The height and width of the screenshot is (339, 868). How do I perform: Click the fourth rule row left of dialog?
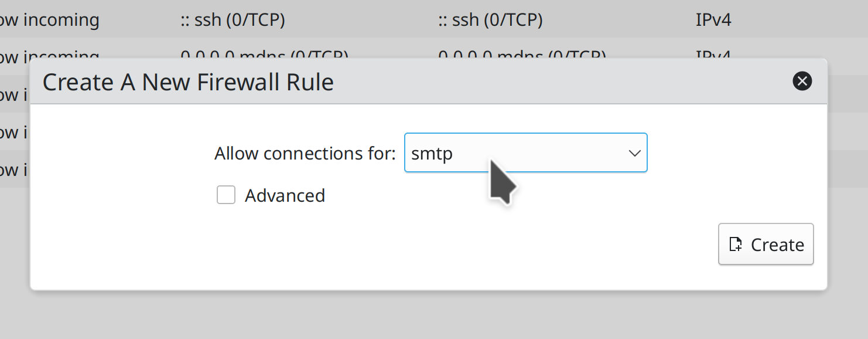(x=14, y=132)
